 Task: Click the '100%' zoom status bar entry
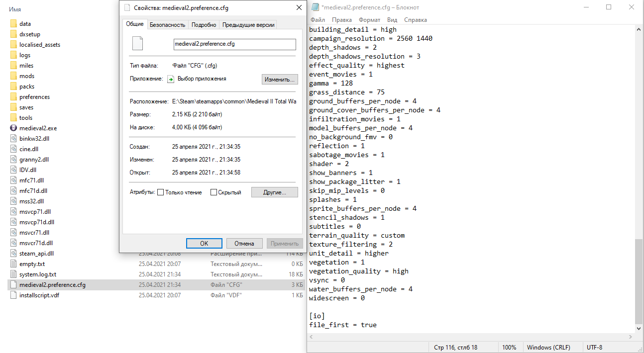[509, 347]
